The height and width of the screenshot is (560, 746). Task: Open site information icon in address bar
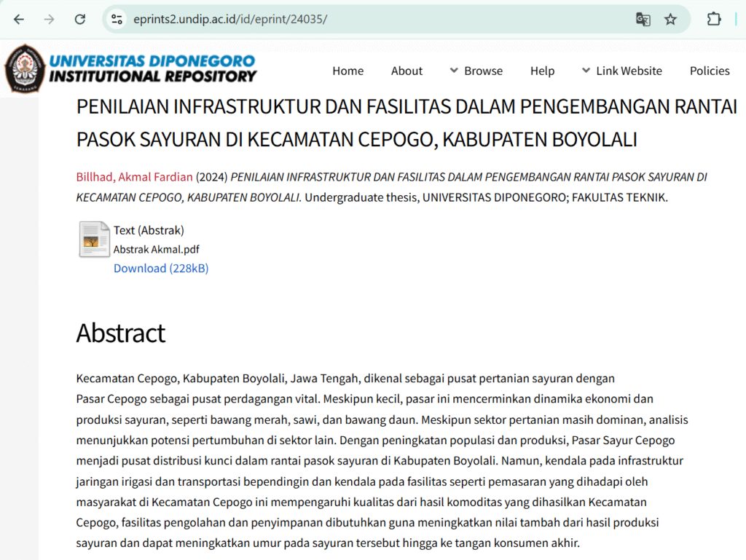pyautogui.click(x=117, y=20)
